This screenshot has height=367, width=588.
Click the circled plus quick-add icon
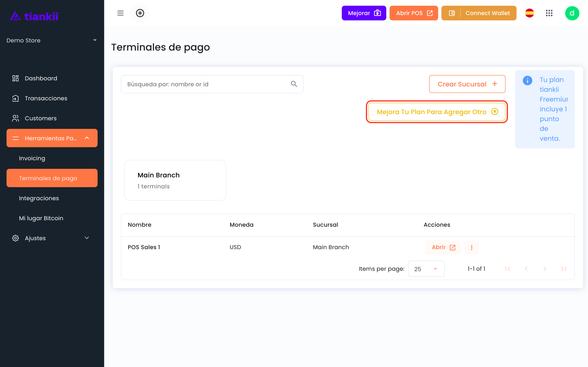pyautogui.click(x=140, y=13)
